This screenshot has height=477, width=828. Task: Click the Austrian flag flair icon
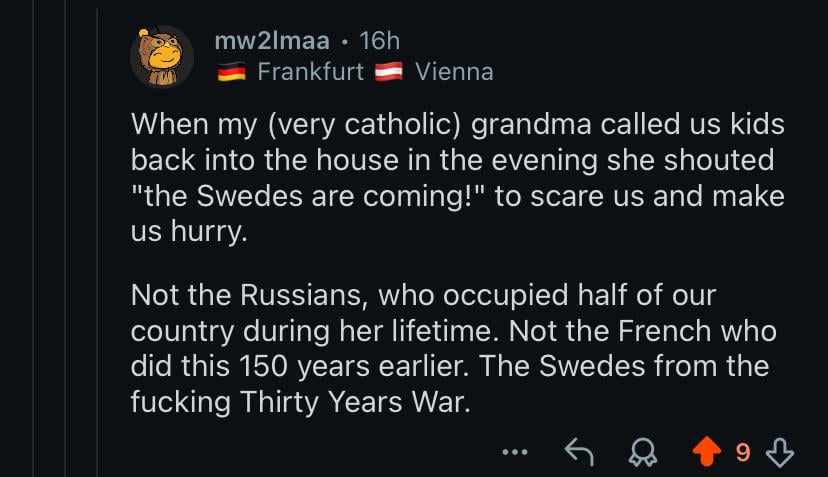point(388,73)
